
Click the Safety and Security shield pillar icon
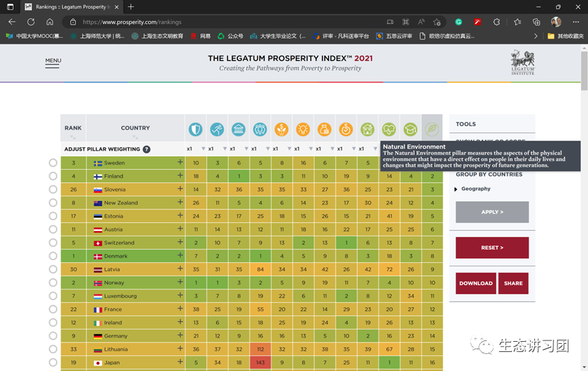[195, 129]
